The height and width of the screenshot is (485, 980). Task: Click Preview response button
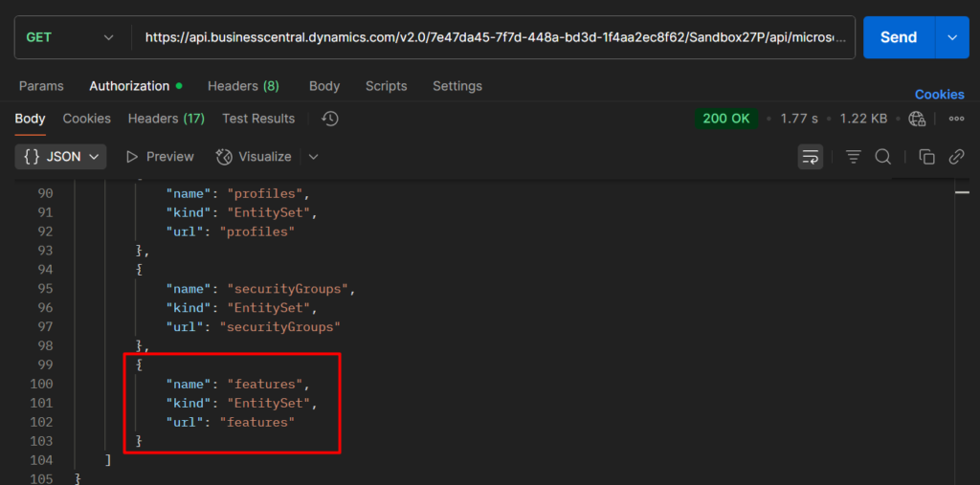pyautogui.click(x=160, y=157)
